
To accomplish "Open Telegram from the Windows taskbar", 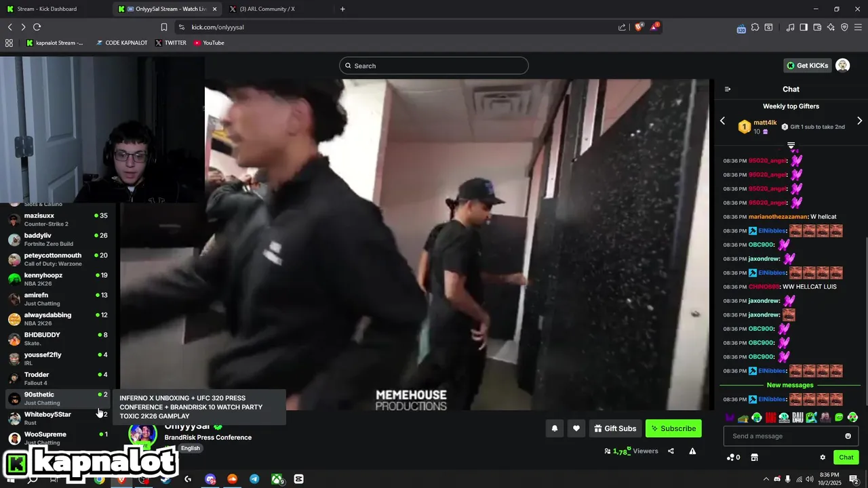I will [x=254, y=479].
